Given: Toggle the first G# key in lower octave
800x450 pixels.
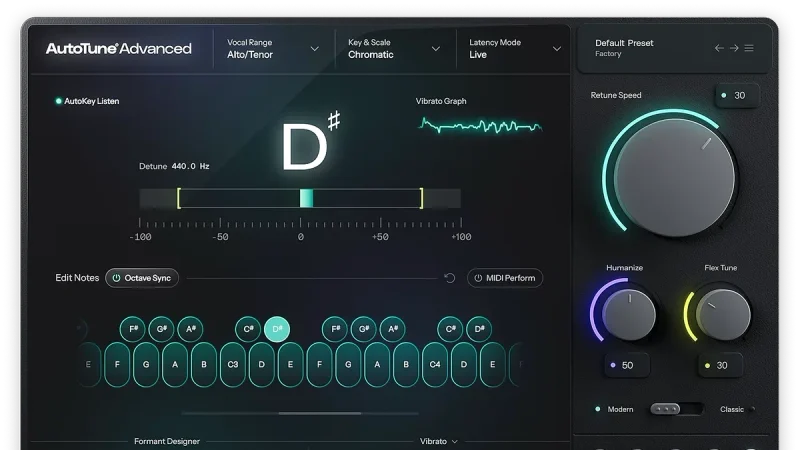Looking at the screenshot, I should (x=161, y=329).
